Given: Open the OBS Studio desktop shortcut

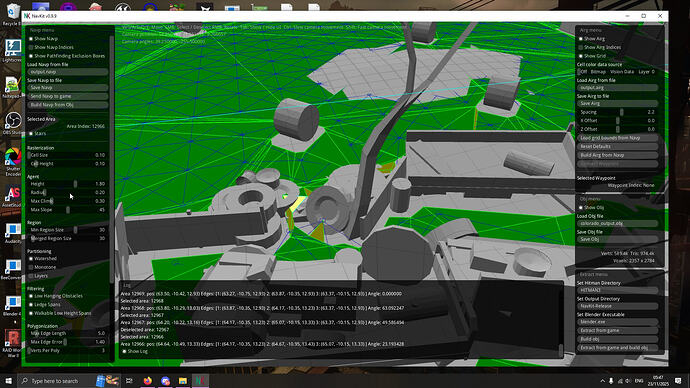Looking at the screenshot, I should point(12,123).
